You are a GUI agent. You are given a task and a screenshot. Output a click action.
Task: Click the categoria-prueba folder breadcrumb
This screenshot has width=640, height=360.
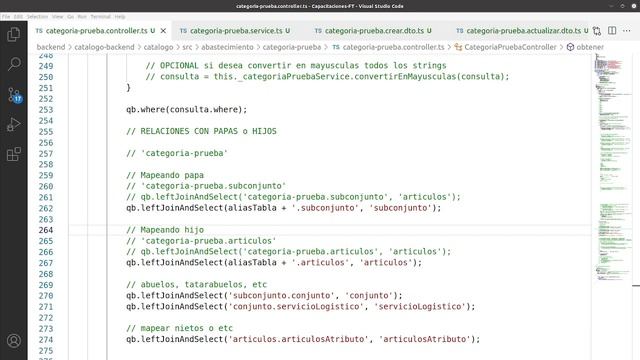tap(291, 47)
